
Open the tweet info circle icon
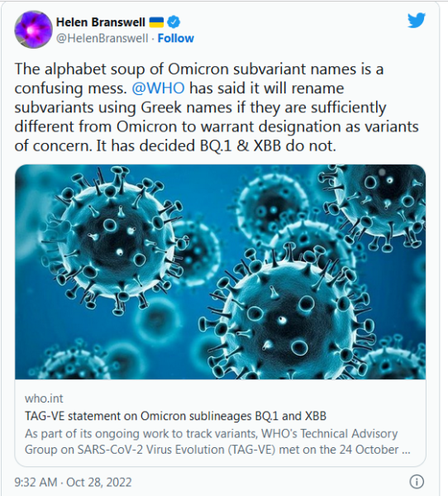(417, 482)
